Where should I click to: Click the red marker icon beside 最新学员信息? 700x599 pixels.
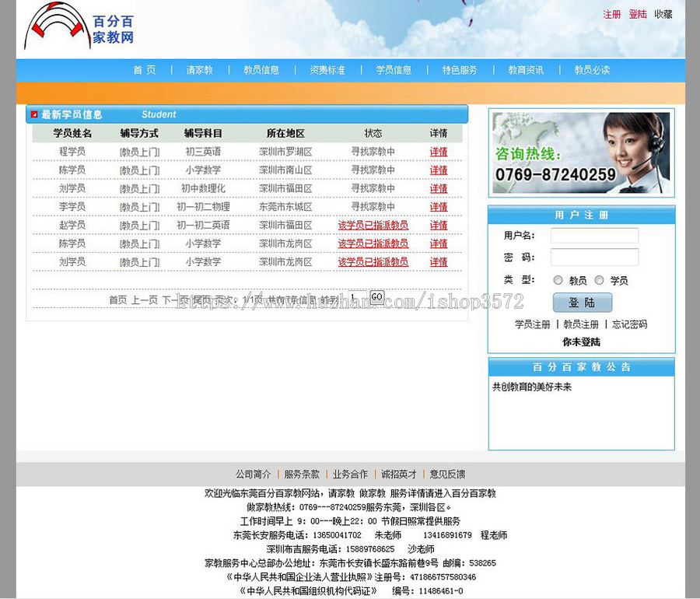pos(33,114)
